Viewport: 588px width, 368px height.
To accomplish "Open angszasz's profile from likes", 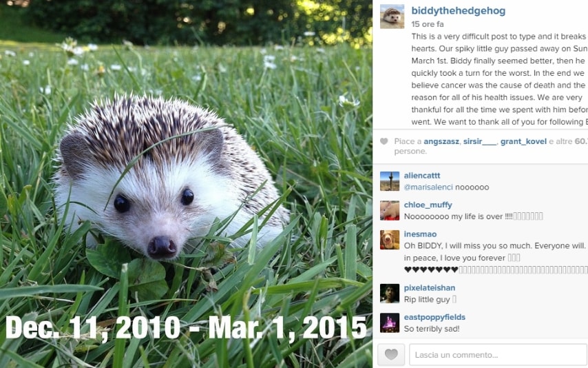I will point(441,141).
